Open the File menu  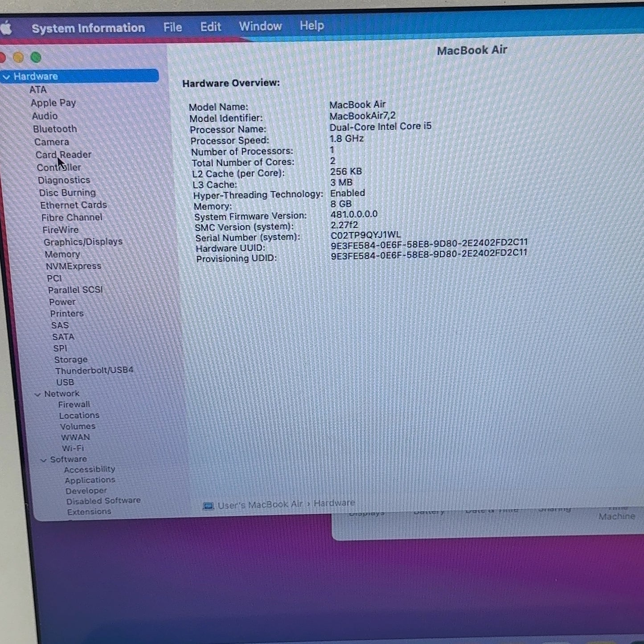point(172,27)
